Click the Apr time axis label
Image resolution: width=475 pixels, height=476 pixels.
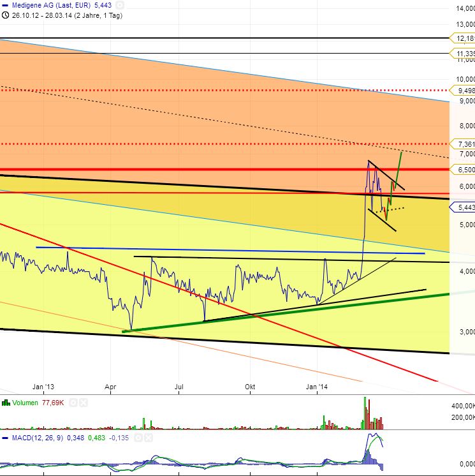(x=110, y=387)
